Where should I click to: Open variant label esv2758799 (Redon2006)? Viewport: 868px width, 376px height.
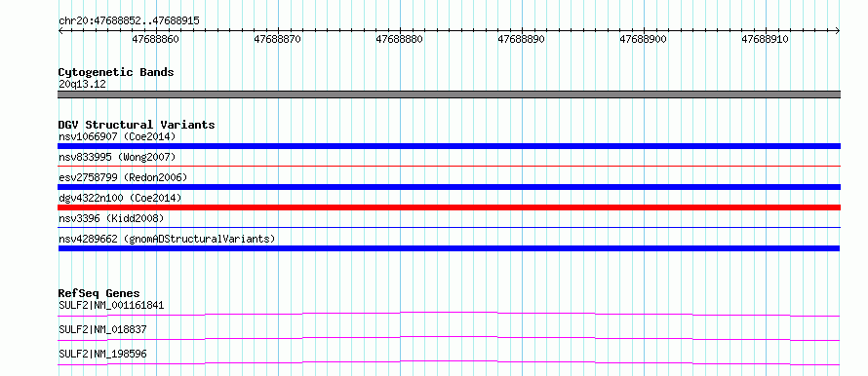click(x=123, y=177)
